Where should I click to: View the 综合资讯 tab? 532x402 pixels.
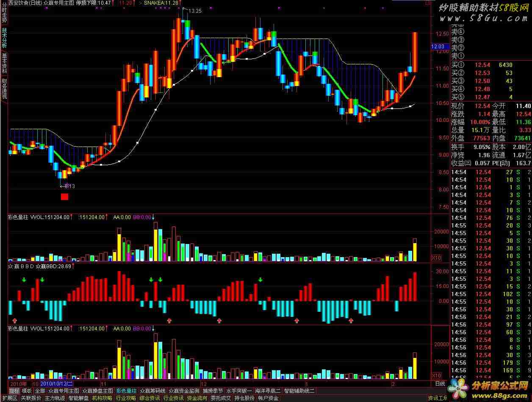click(150, 398)
